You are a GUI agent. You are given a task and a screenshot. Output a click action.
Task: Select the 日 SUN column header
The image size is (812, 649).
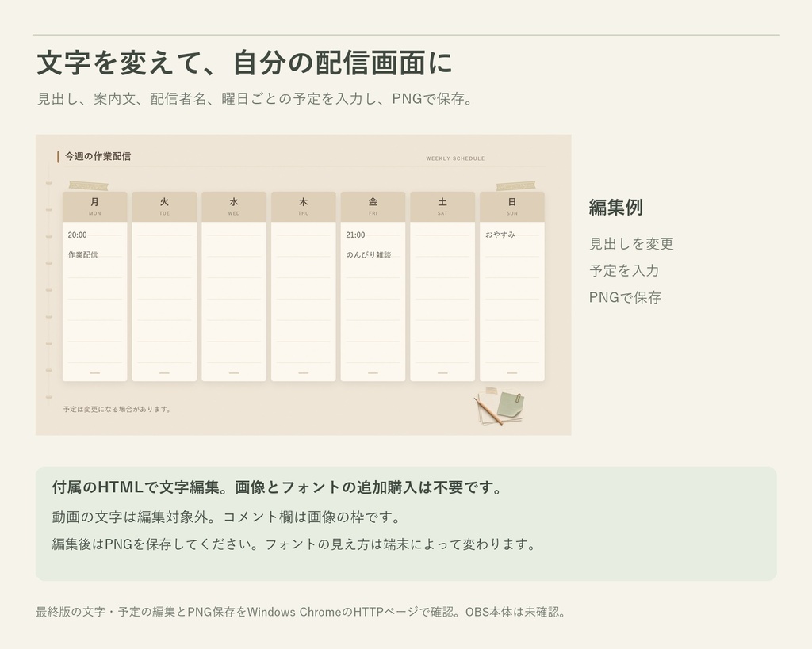click(x=511, y=207)
